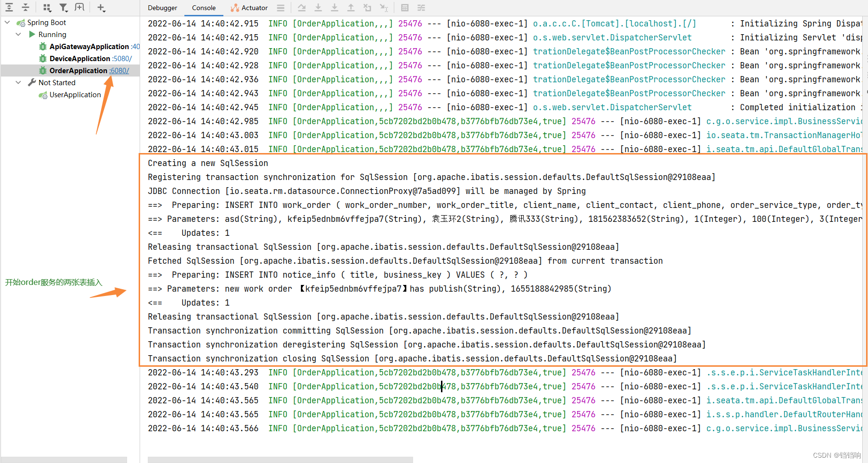Select ApiGatewayApplication in services tree
This screenshot has width=868, height=463.
pyautogui.click(x=89, y=46)
